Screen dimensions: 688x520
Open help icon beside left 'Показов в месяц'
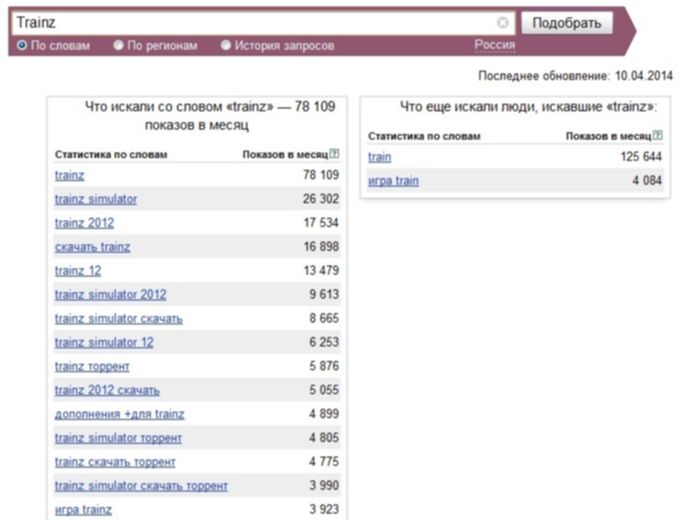[x=334, y=154]
